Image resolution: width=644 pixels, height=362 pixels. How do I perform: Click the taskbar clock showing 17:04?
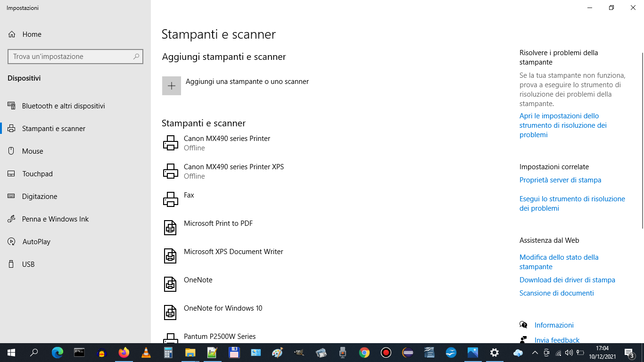[602, 353]
